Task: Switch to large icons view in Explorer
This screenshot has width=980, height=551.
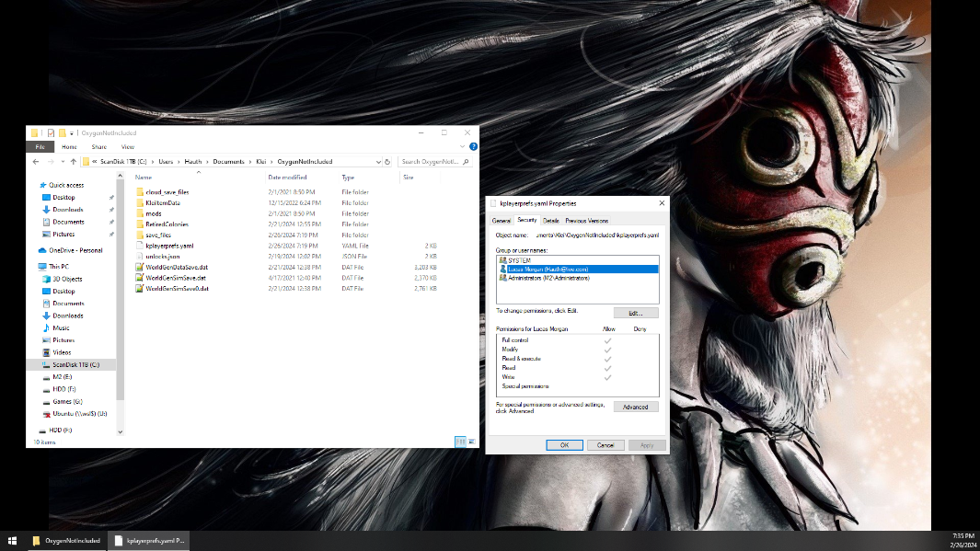Action: coord(471,442)
